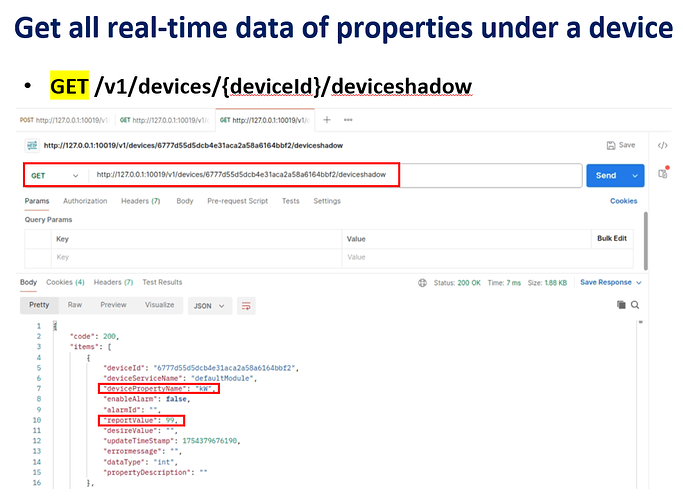Screen dimensions: 683x500
Task: Toggle the line-wrap icon next to JSON
Action: [x=246, y=306]
